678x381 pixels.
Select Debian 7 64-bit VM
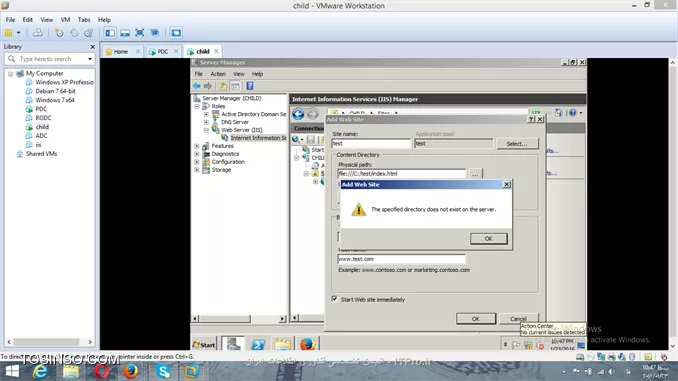pos(55,91)
